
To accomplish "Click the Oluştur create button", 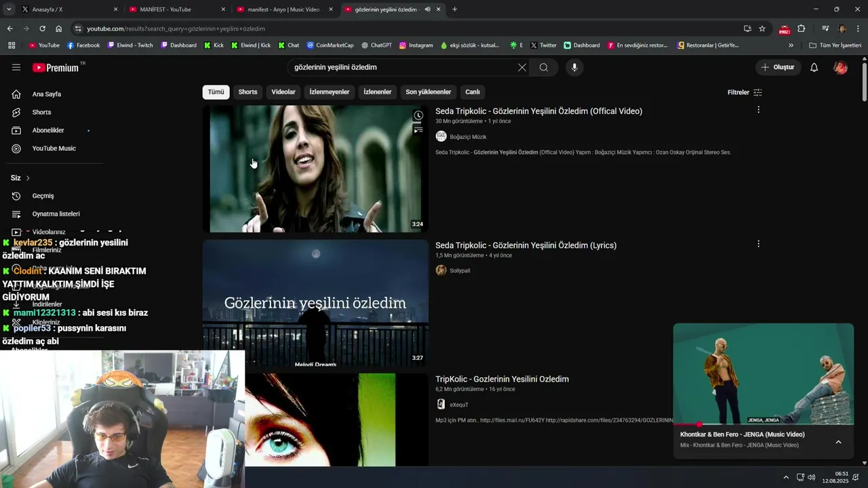I will click(778, 67).
